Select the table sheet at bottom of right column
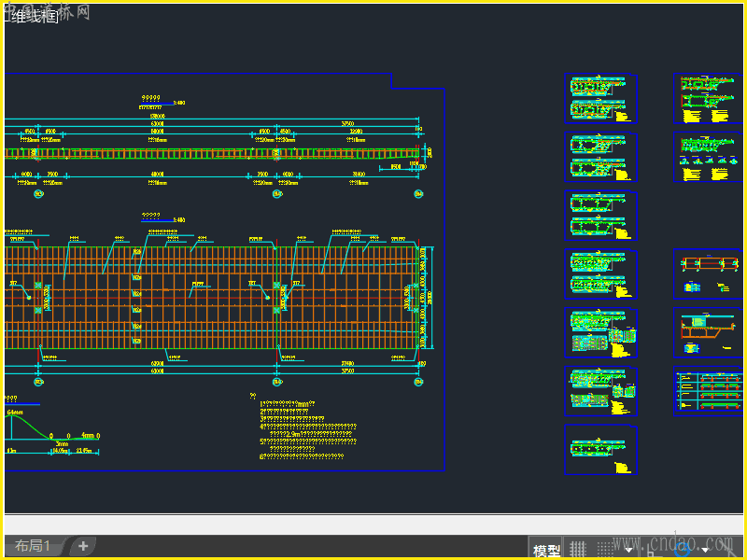Viewport: 747px width, 560px height. [x=708, y=392]
